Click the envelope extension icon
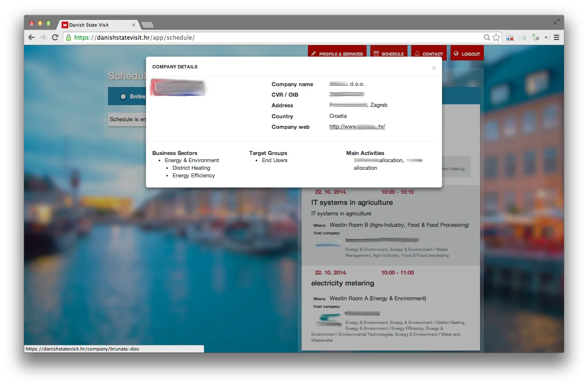Screen dimensions: 588x386 point(523,37)
